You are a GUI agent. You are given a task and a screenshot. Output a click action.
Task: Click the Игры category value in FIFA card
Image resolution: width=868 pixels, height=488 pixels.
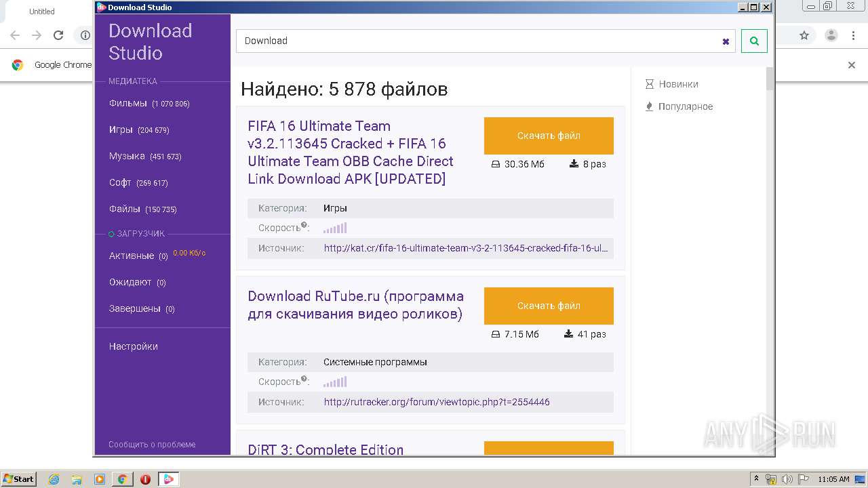[x=335, y=208]
